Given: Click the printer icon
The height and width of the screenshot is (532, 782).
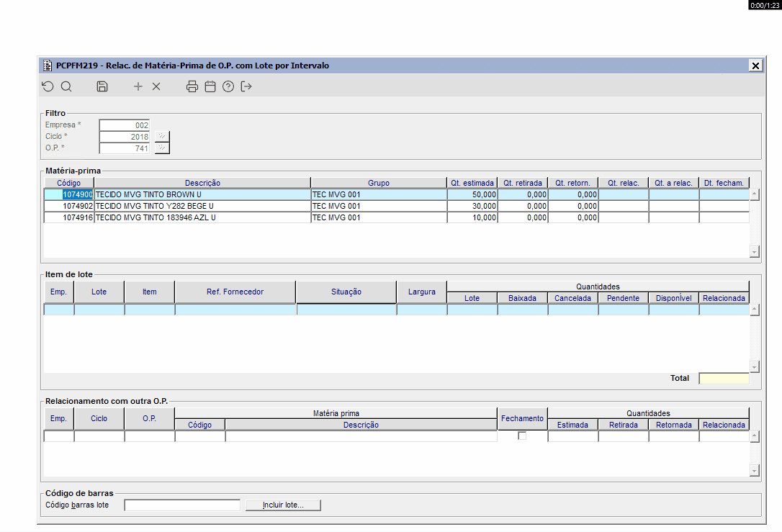Looking at the screenshot, I should 192,87.
